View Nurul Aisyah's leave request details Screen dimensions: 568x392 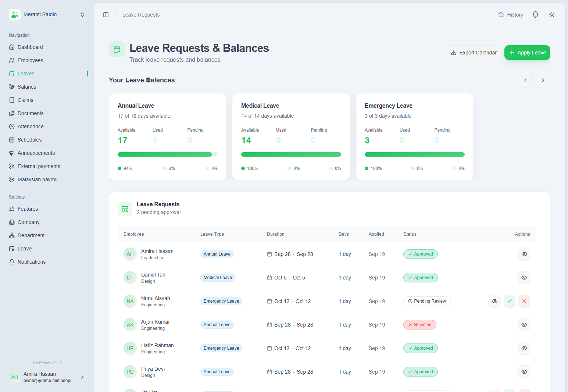(495, 301)
